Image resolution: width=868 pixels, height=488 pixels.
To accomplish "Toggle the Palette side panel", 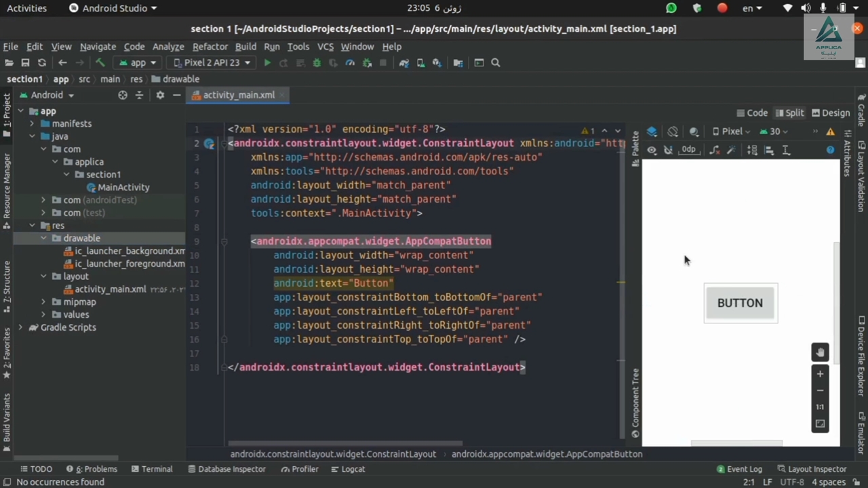I will pos(635,148).
